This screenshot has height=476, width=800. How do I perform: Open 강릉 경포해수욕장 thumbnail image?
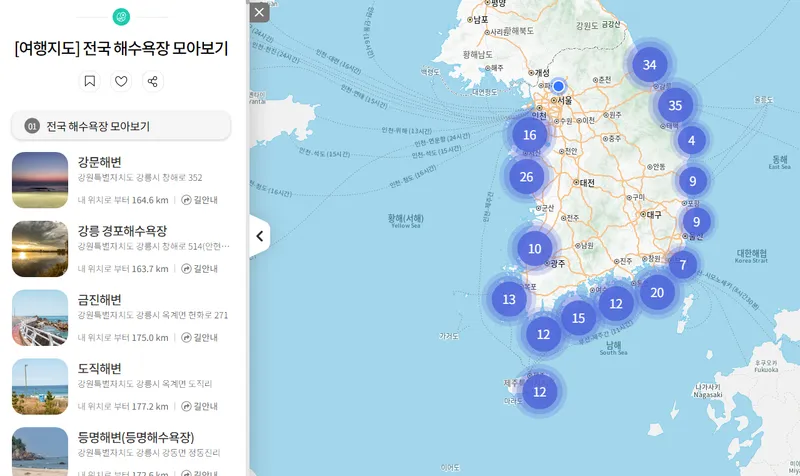[40, 248]
